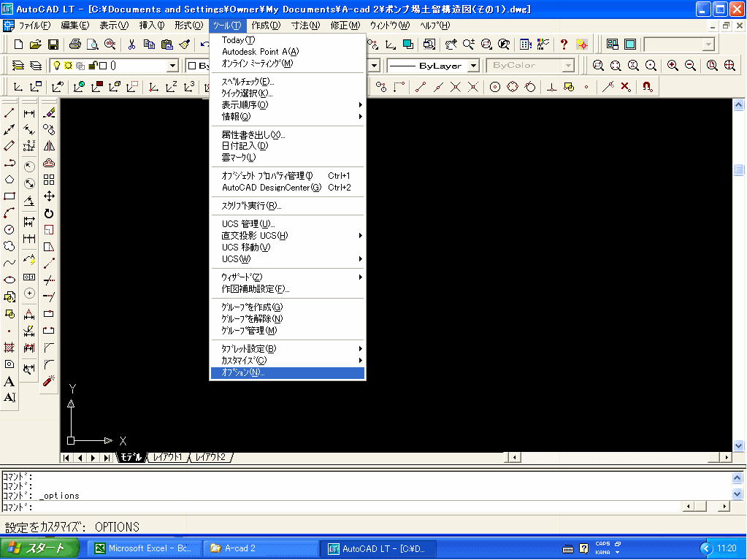Image resolution: width=747 pixels, height=560 pixels.
Task: Select the Arc draw tool
Action: (x=9, y=213)
